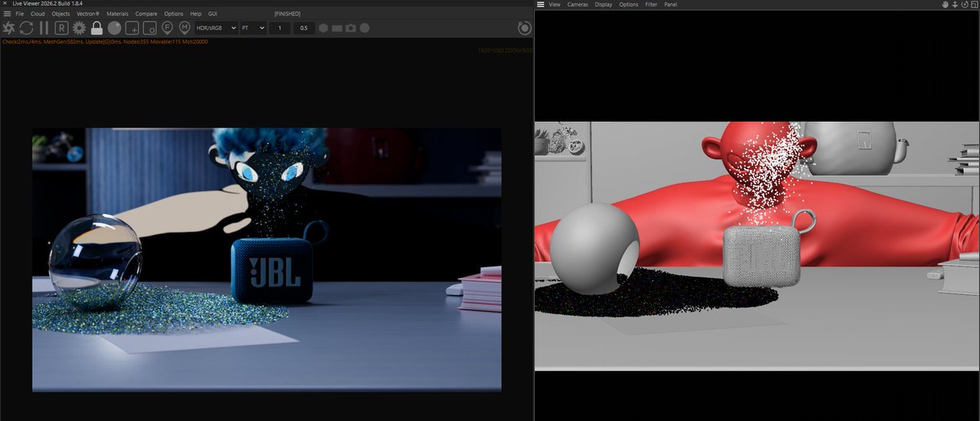Open the Materials menu

[118, 14]
